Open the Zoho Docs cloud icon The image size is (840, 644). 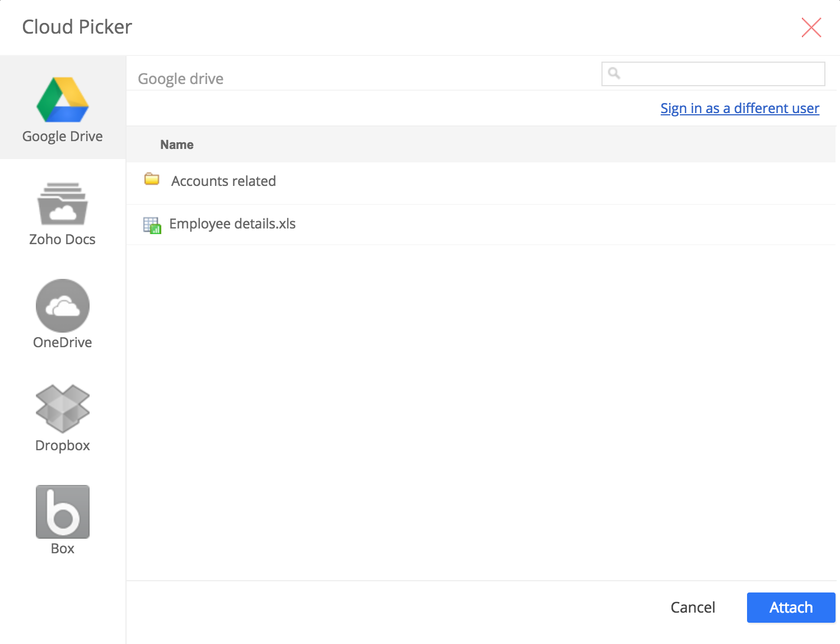63,203
